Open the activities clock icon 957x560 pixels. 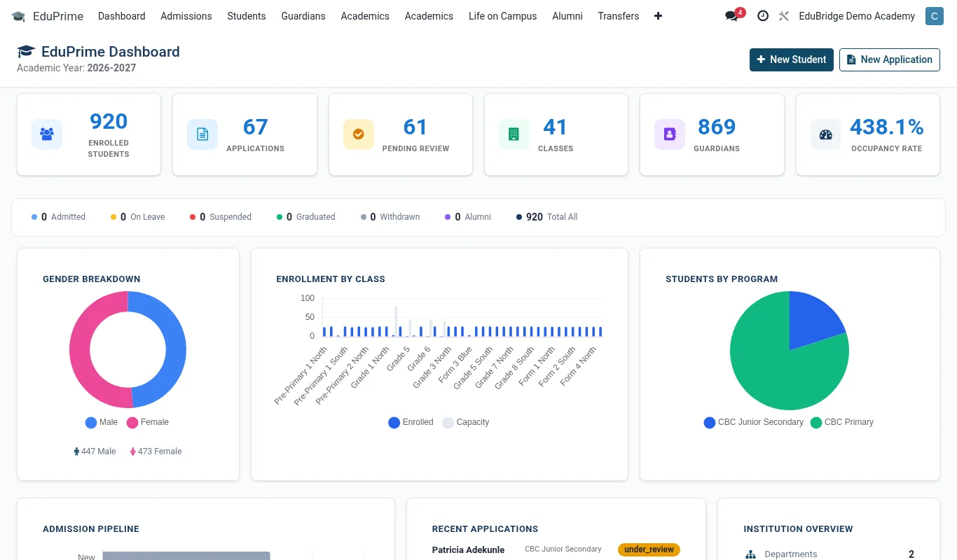(x=763, y=15)
